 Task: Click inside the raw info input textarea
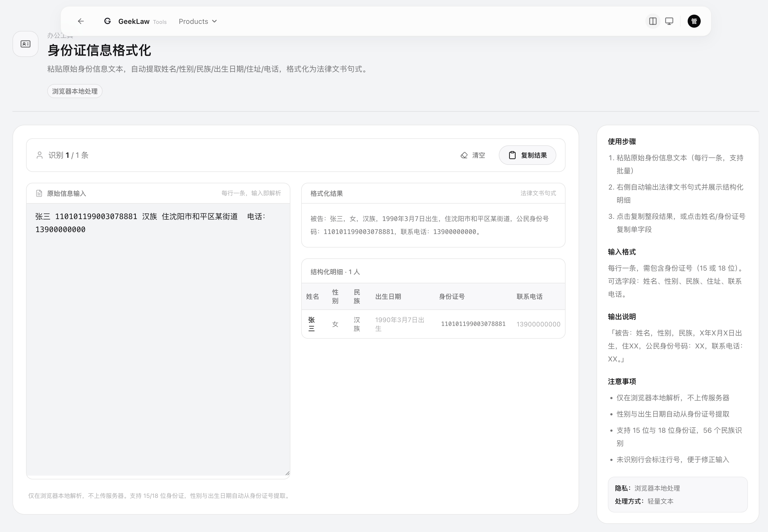158,339
